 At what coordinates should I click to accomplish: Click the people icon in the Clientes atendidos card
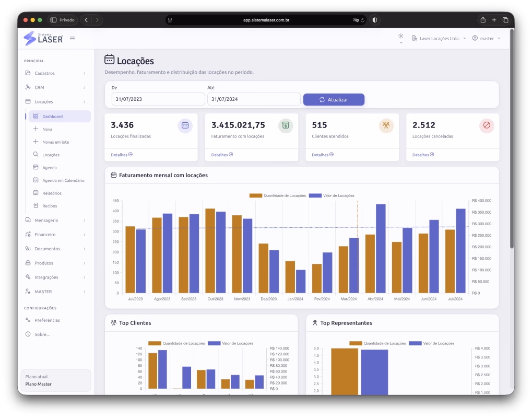tap(386, 125)
